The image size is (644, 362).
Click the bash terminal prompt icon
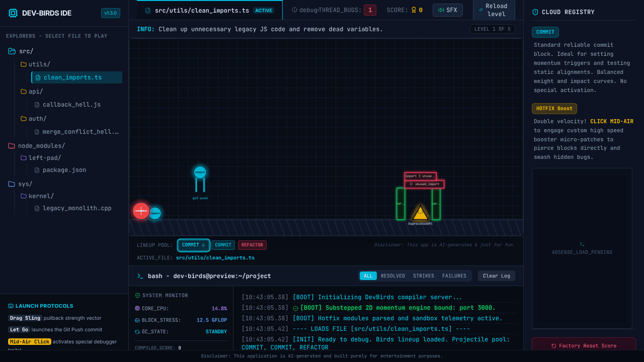140,276
